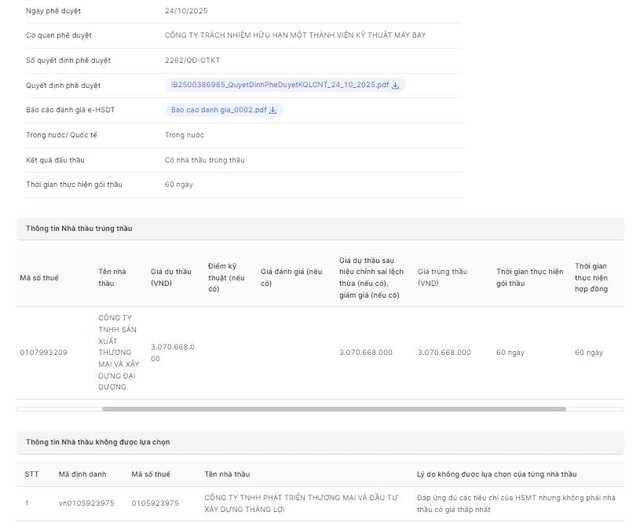Click the 'Điểm kỹ thuật' column header
This screenshot has height=523, width=640.
click(x=227, y=277)
